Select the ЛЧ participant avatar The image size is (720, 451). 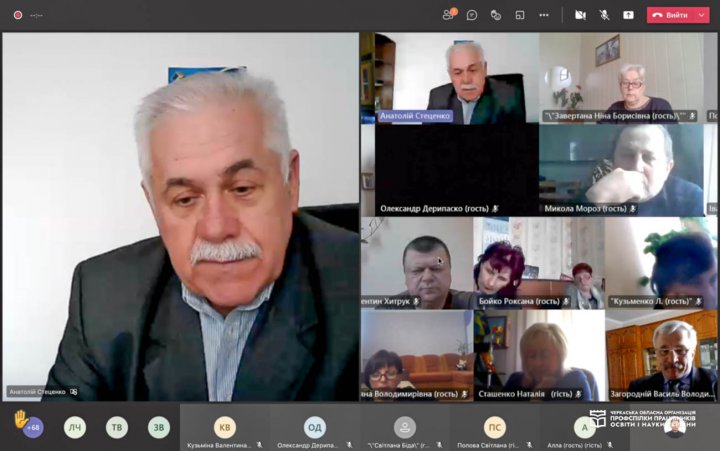(75, 427)
